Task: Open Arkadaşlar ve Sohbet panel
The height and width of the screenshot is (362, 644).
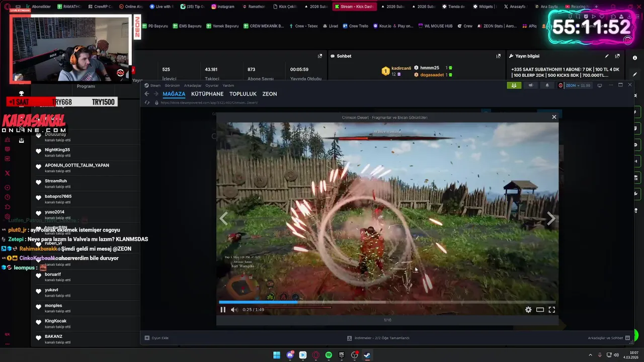Action: (608, 338)
